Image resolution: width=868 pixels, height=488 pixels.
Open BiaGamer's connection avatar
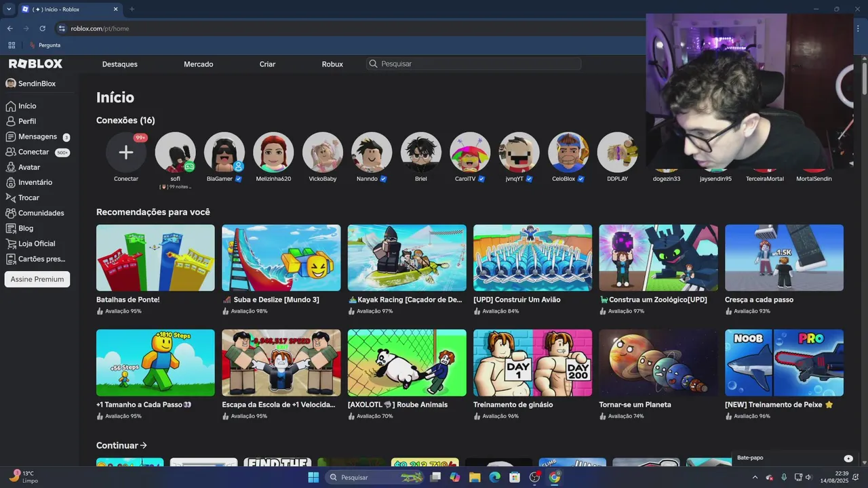coord(224,152)
